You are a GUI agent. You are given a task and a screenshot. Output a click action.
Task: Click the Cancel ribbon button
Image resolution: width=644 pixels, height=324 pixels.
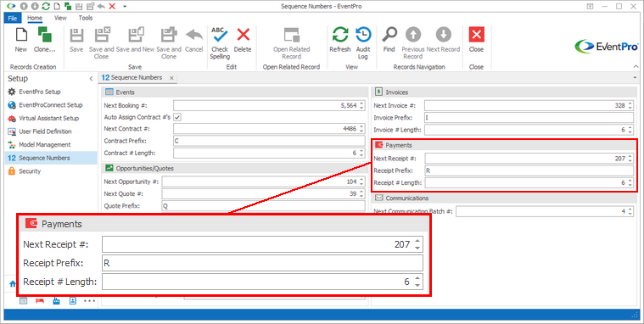[193, 40]
